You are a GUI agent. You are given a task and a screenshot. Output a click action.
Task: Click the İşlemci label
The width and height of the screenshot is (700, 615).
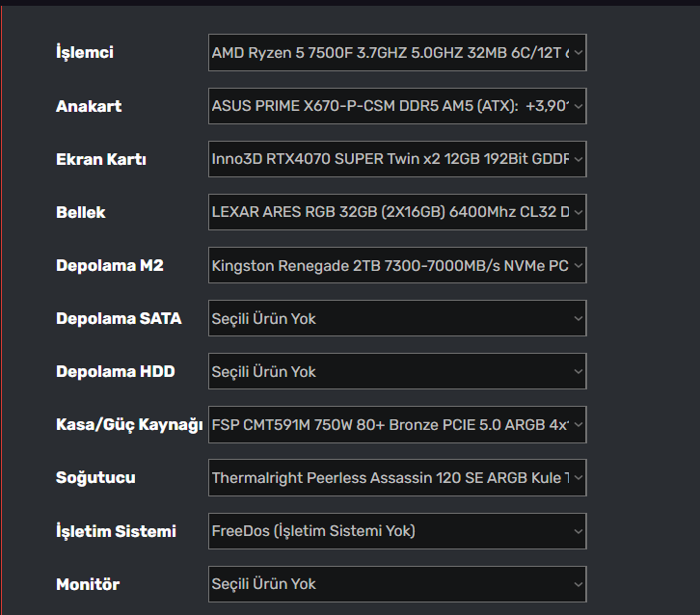point(85,53)
